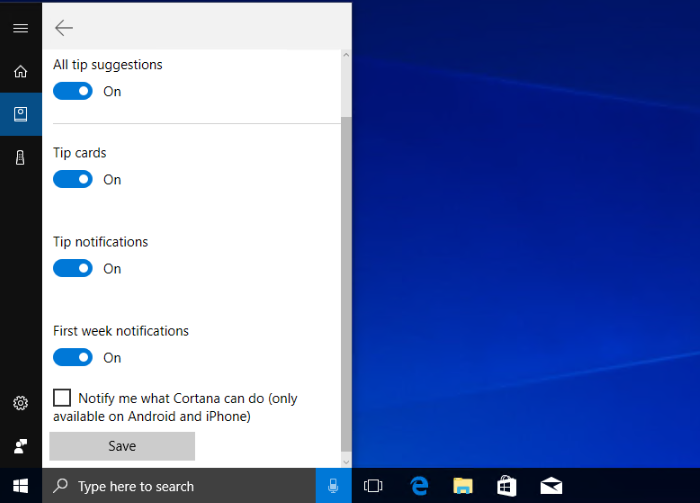Click the All tip suggestions label
The height and width of the screenshot is (503, 700).
tap(108, 65)
